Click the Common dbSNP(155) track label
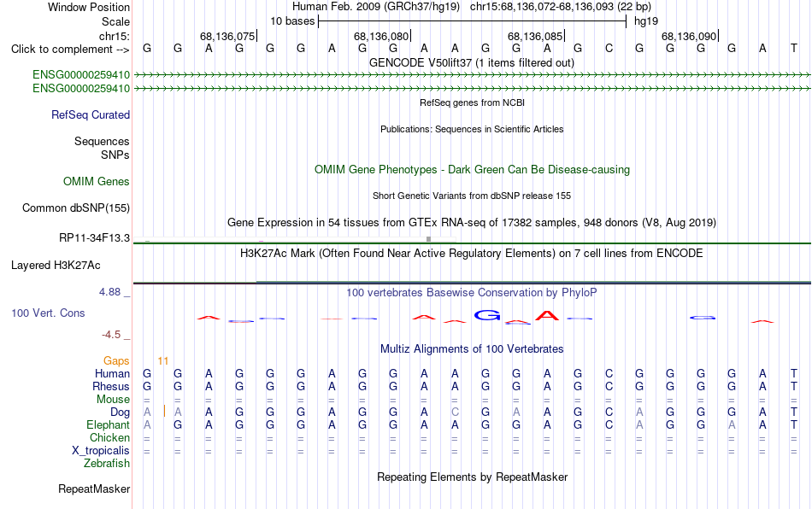This screenshot has height=509, width=812. coord(76,208)
